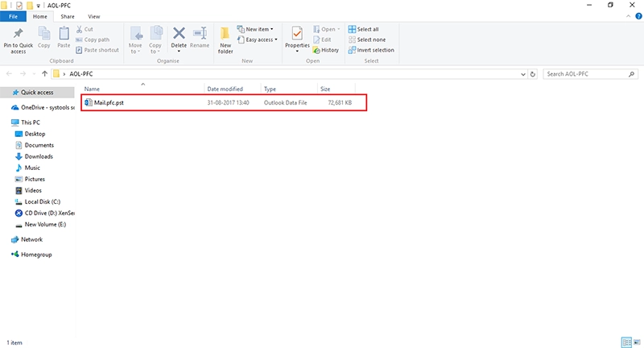Expand the Properties dropdown arrow
This screenshot has width=644, height=348.
tap(297, 52)
